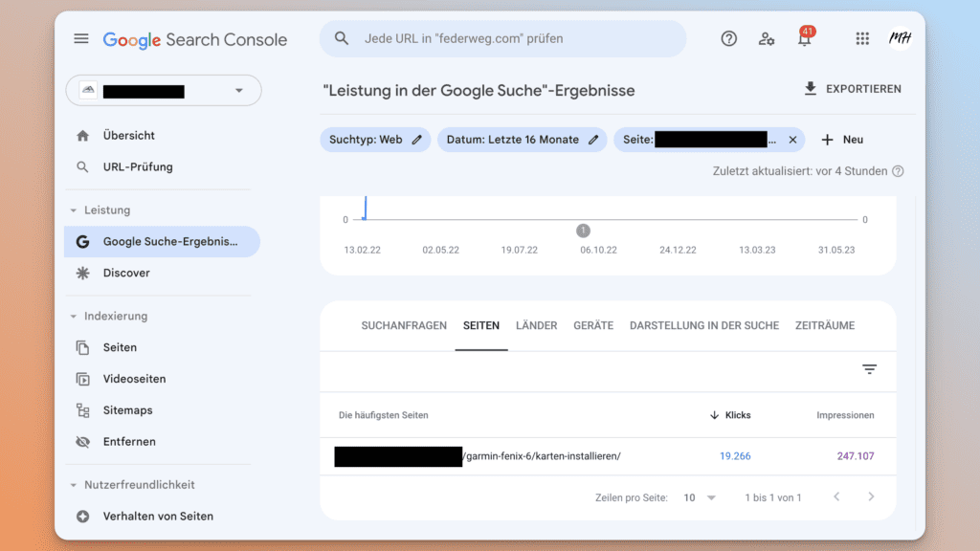Screen dimensions: 980x551
Task: Click the Impressionen value 247.107
Action: pyautogui.click(x=856, y=456)
